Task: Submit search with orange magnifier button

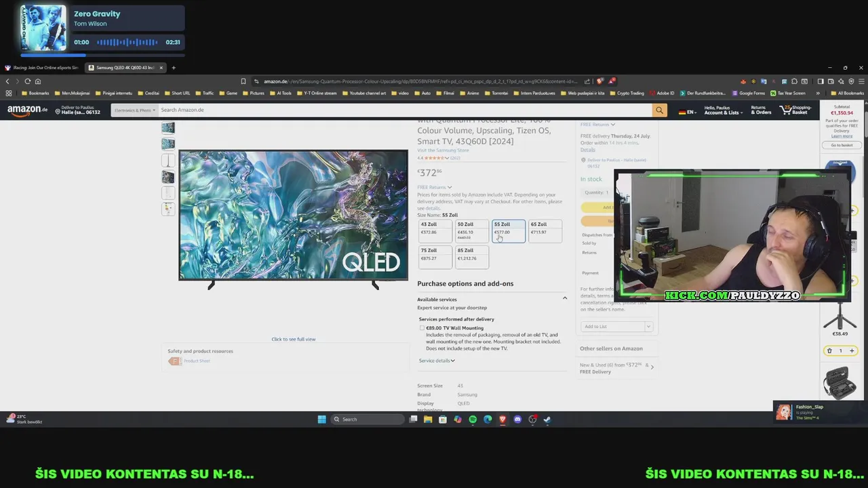Action: (659, 110)
